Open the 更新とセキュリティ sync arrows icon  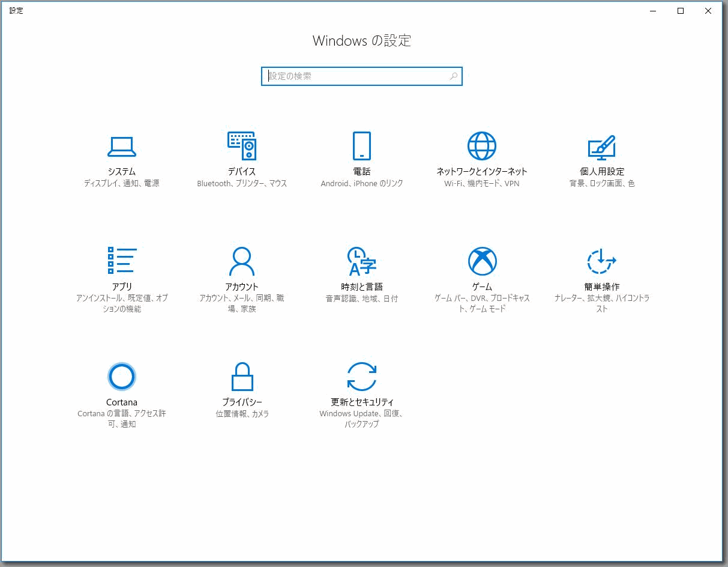(x=362, y=377)
